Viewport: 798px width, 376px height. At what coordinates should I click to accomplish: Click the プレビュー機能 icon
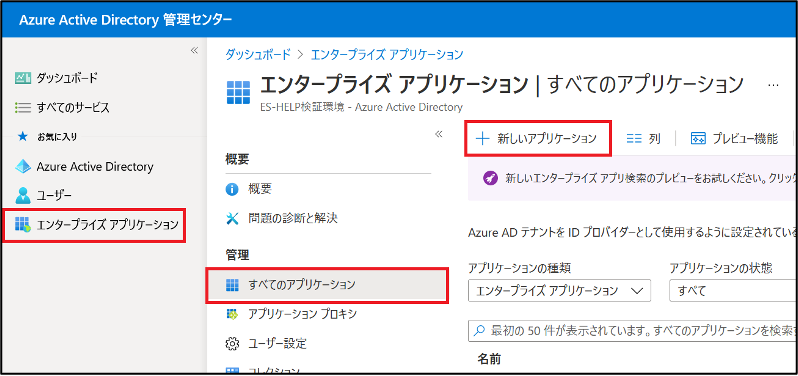point(698,138)
